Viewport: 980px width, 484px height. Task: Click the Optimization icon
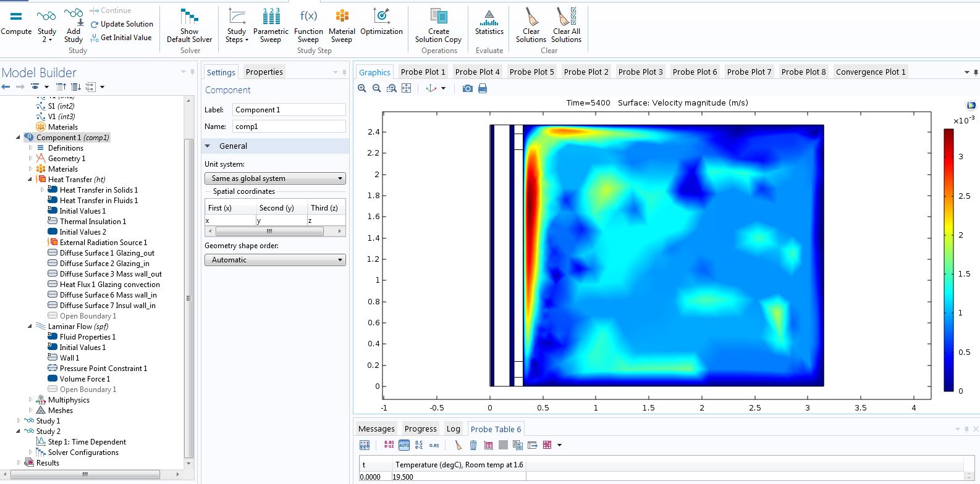tap(381, 17)
